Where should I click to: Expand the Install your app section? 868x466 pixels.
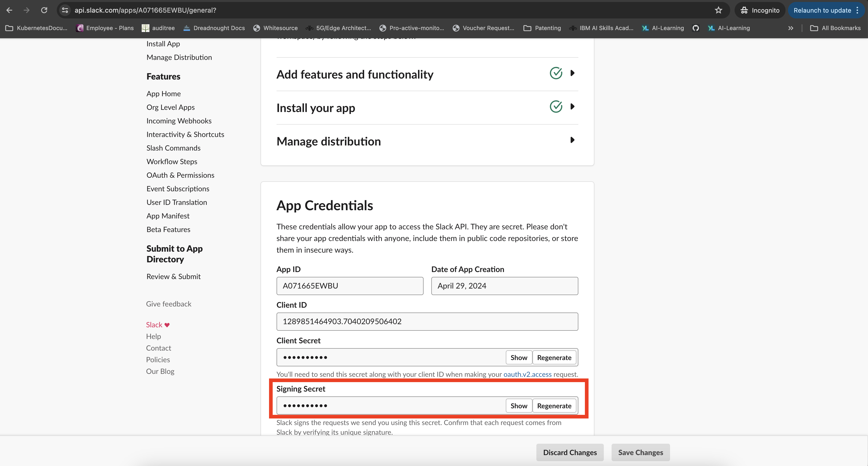click(572, 107)
